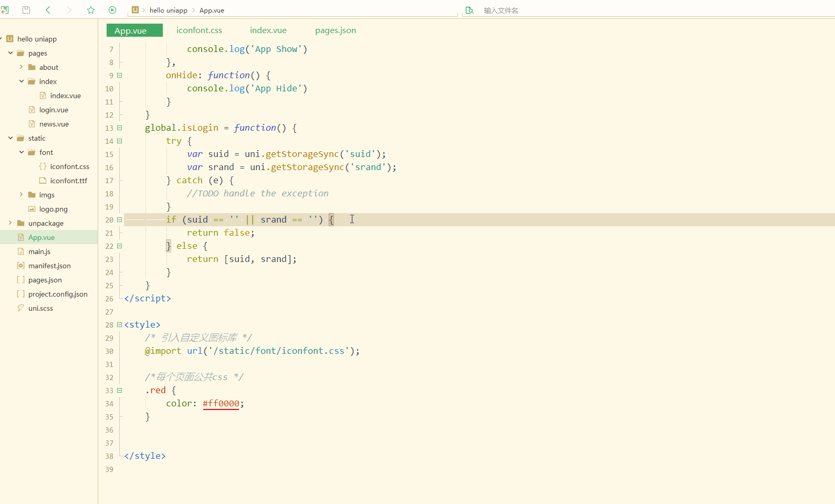Click the save file icon in toolbar
The height and width of the screenshot is (504, 835).
pos(26,10)
